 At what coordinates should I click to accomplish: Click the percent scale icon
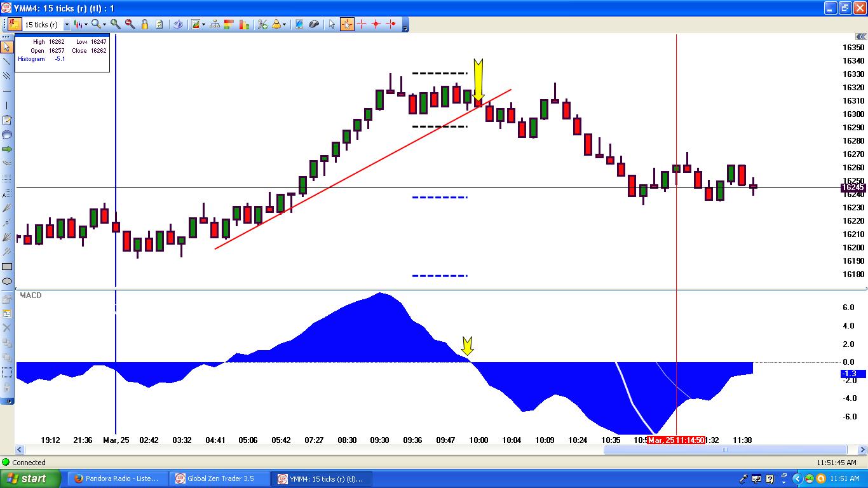(x=262, y=25)
